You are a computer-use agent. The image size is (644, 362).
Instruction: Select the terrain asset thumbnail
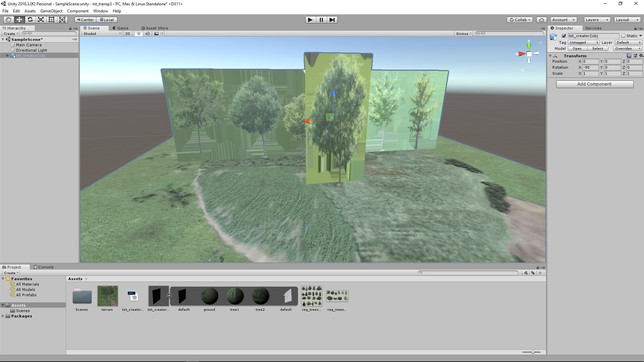[107, 296]
